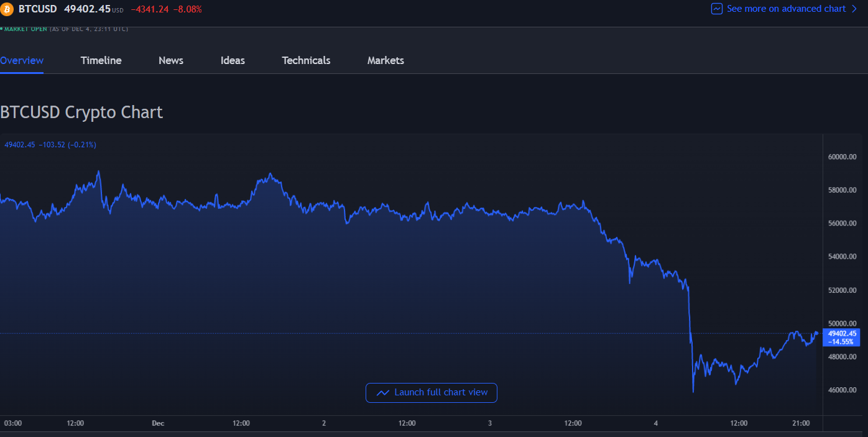The height and width of the screenshot is (437, 868).
Task: Switch to the News tab
Action: 171,60
